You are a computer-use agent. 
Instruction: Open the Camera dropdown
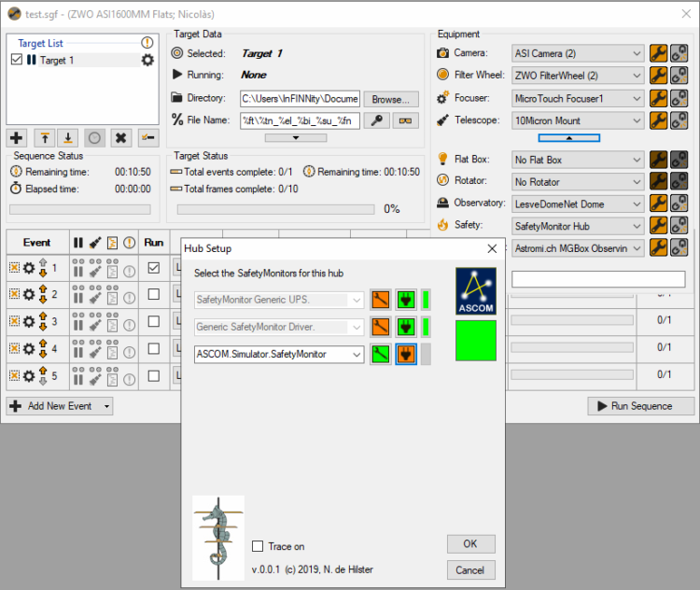(578, 53)
